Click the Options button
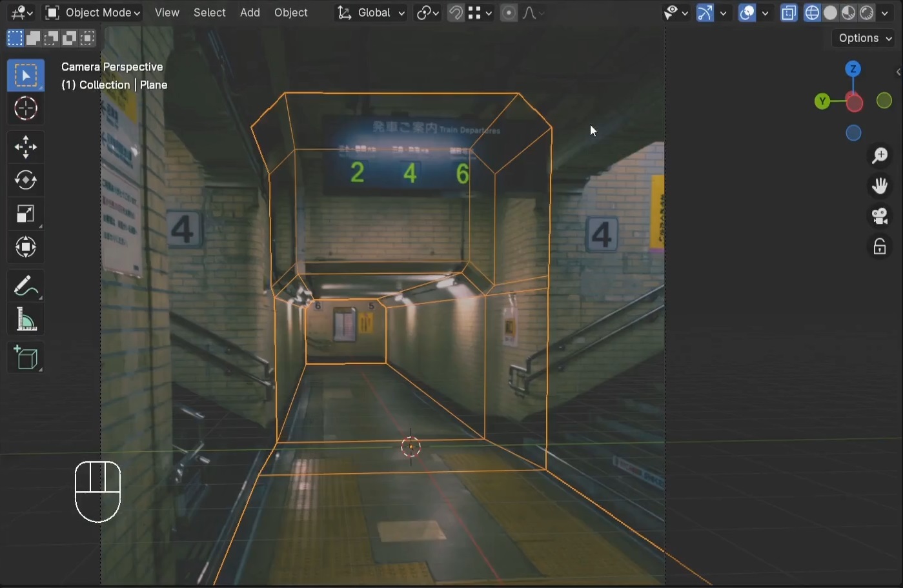 863,37
